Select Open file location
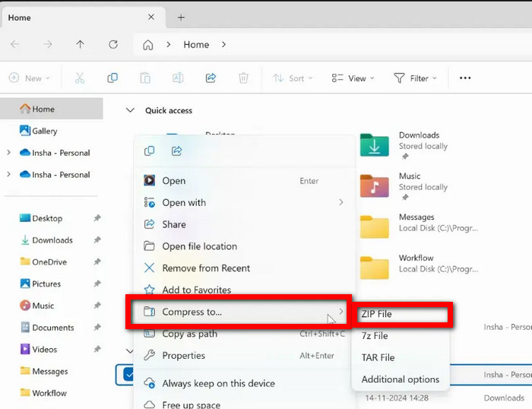532x409 pixels. [244, 246]
